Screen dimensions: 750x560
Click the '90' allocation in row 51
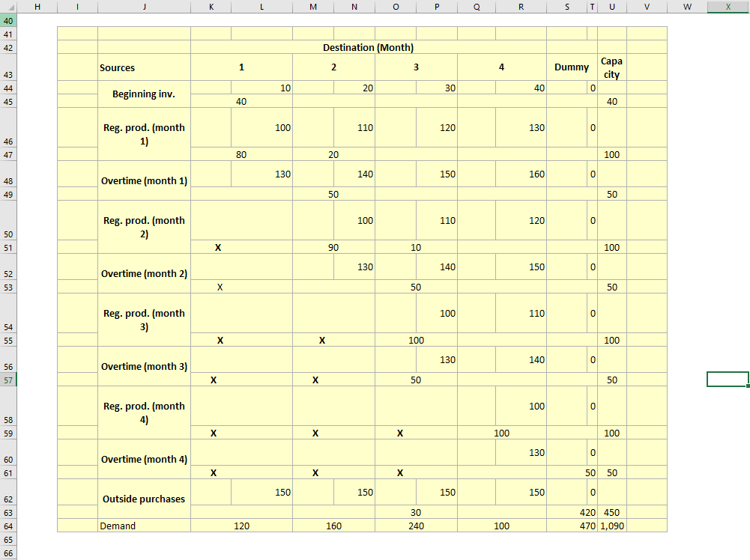333,247
